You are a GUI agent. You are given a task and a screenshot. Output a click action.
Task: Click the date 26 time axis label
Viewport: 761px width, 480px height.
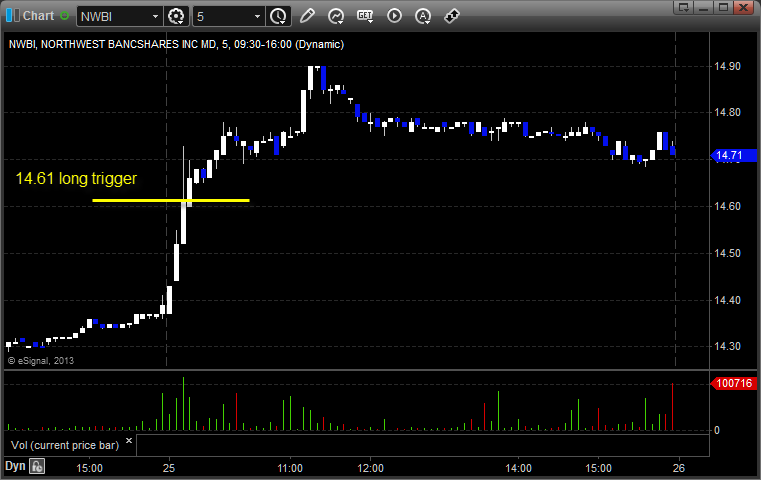(x=678, y=468)
